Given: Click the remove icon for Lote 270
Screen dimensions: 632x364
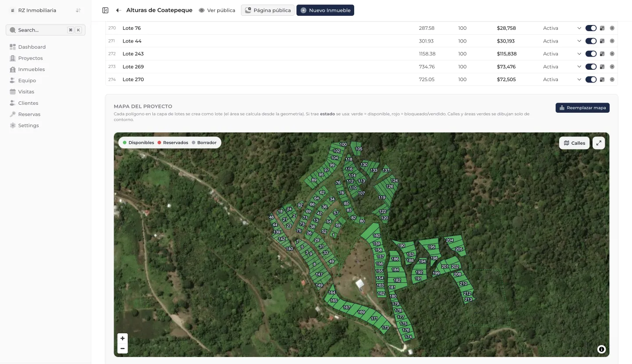Looking at the screenshot, I should (612, 79).
